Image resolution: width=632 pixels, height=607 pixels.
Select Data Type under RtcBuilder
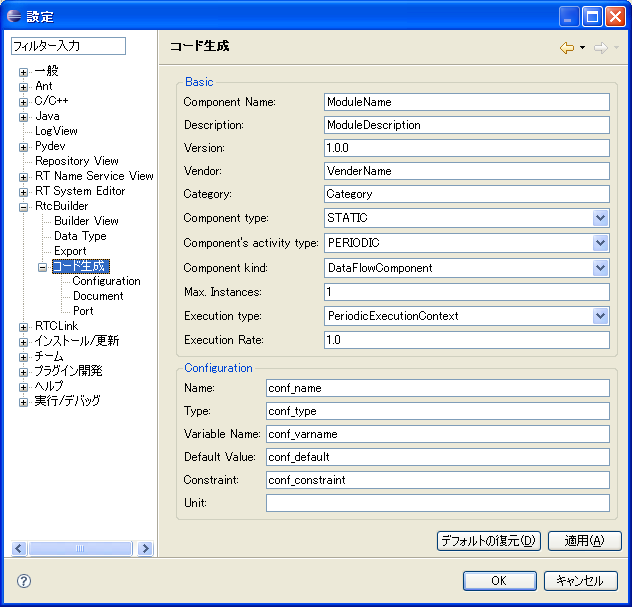(80, 236)
